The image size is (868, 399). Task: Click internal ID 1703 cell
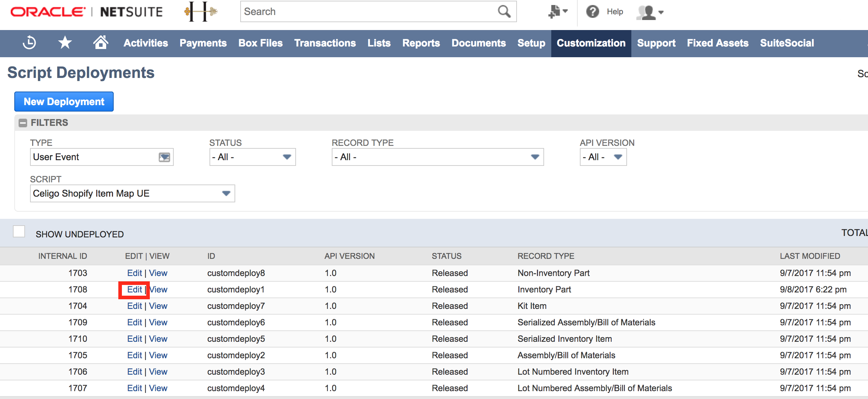[x=78, y=273]
